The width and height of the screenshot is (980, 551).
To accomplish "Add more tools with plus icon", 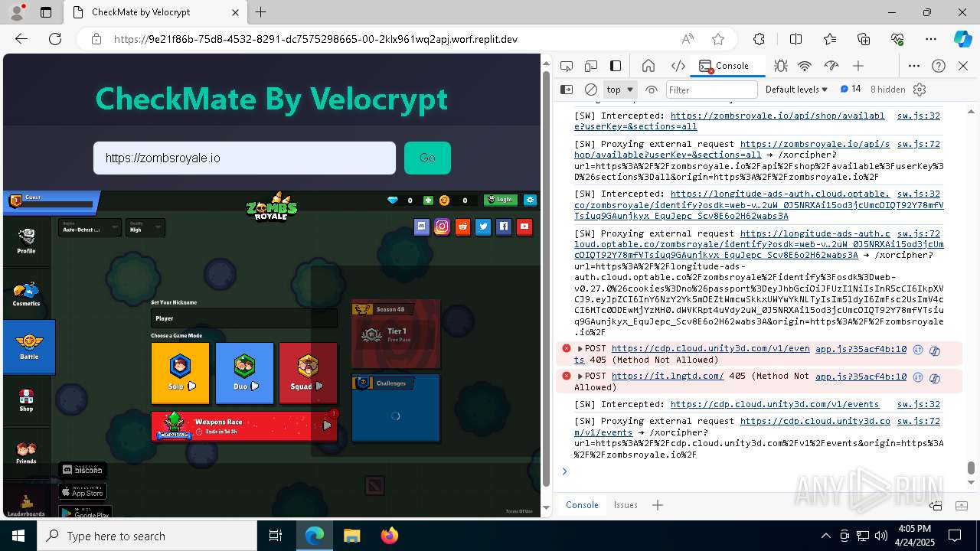I will click(858, 67).
